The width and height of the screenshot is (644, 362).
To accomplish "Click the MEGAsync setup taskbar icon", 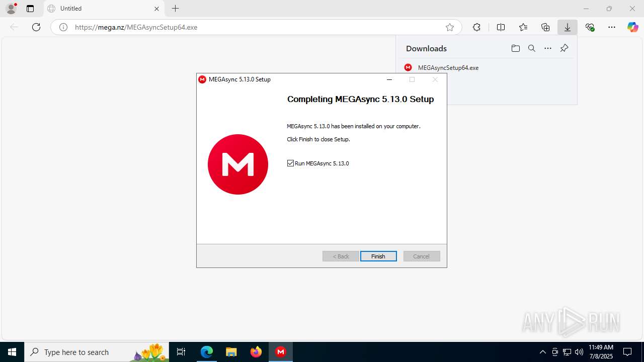I will pyautogui.click(x=281, y=352).
